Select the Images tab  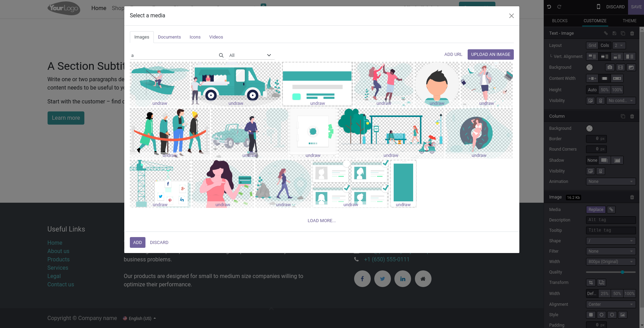tap(142, 37)
